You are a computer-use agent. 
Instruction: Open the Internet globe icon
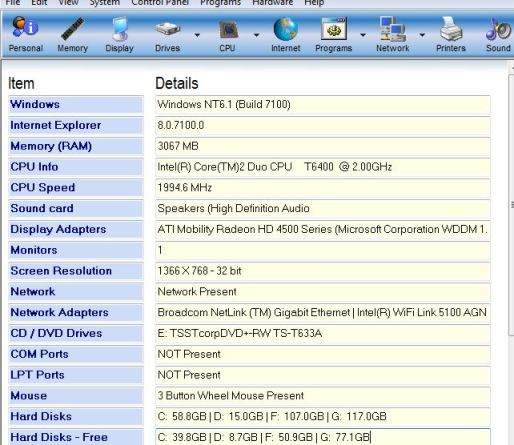tap(286, 34)
